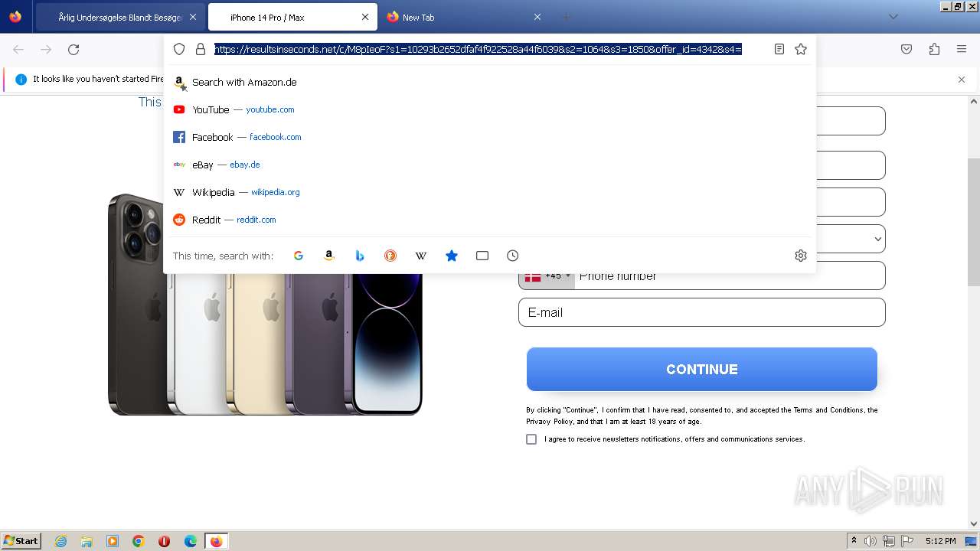
Task: Launch Internet Explorer from taskbar
Action: 60,541
